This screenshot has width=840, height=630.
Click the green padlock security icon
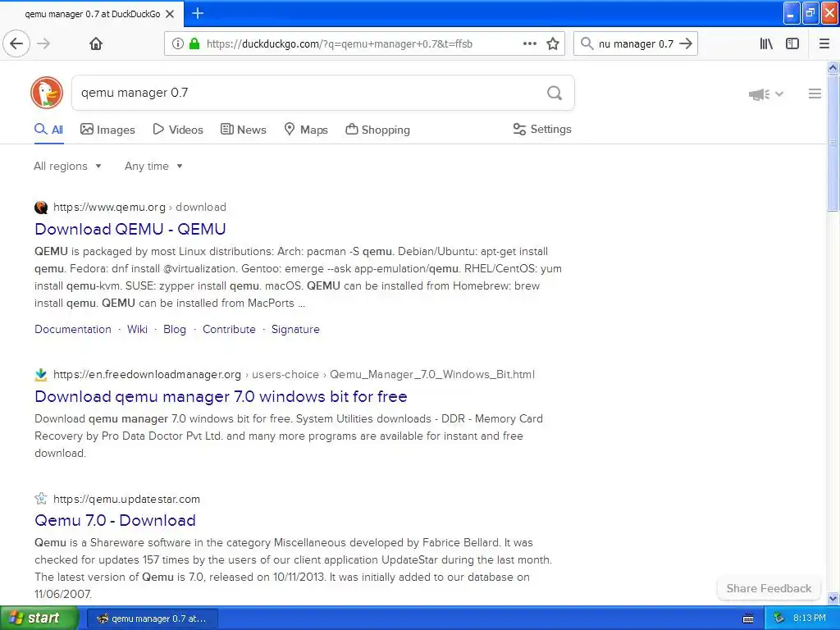pyautogui.click(x=194, y=44)
